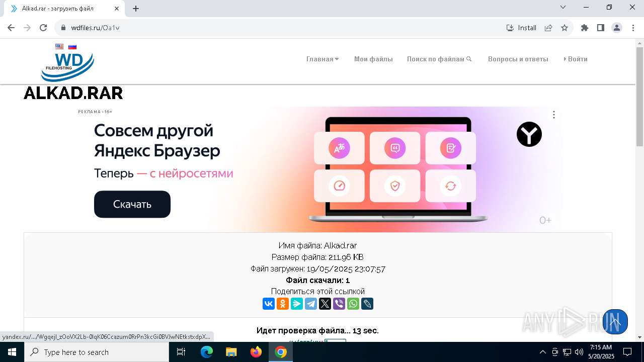Click the taskbar search box
This screenshot has width=644, height=362.
97,352
